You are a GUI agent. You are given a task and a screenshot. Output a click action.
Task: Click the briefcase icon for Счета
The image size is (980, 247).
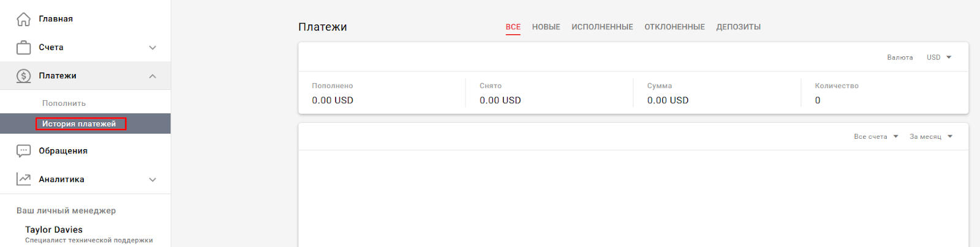tap(23, 47)
